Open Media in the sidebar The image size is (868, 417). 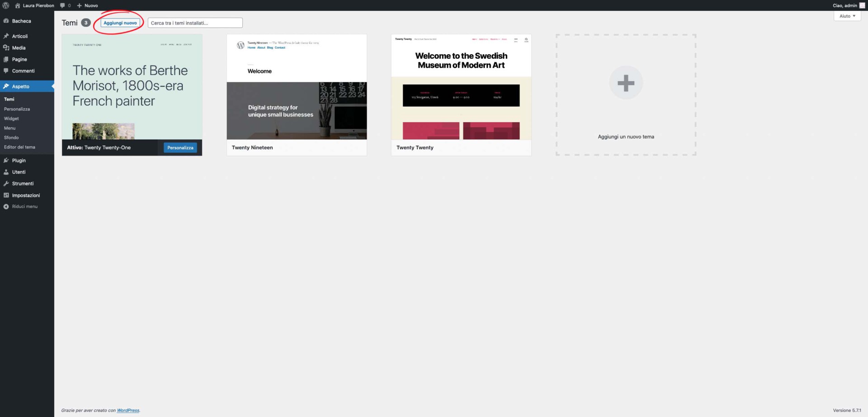(x=27, y=47)
